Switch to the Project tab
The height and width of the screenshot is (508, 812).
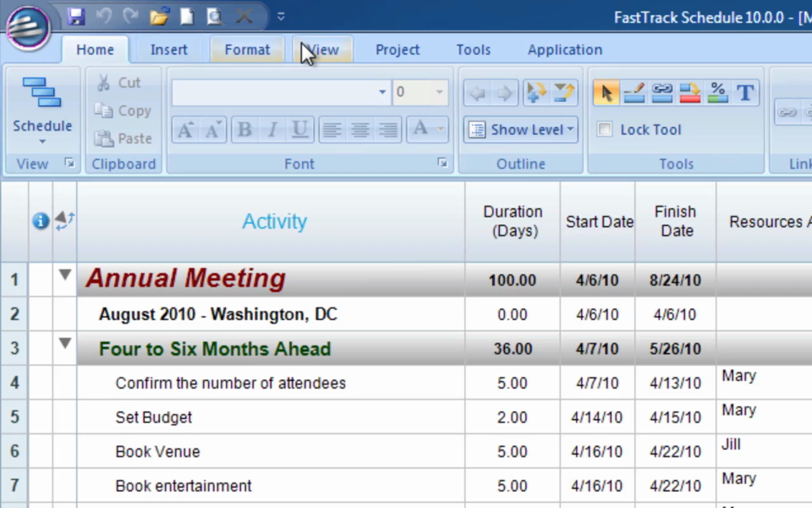click(398, 50)
